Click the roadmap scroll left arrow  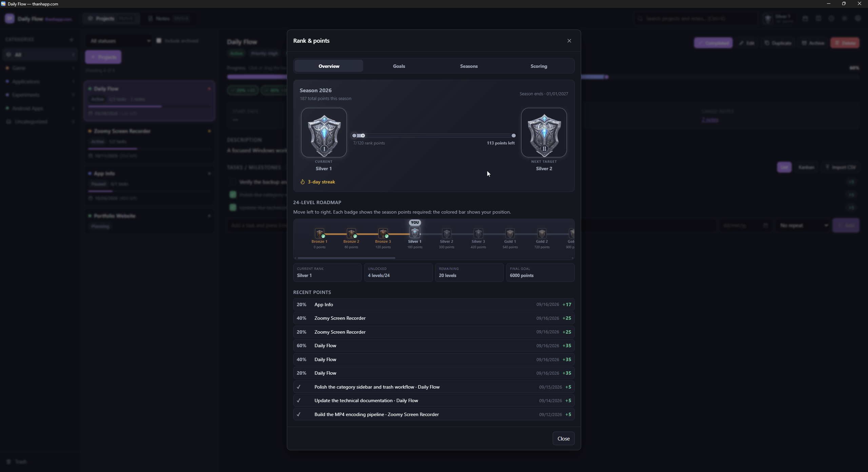tap(295, 258)
